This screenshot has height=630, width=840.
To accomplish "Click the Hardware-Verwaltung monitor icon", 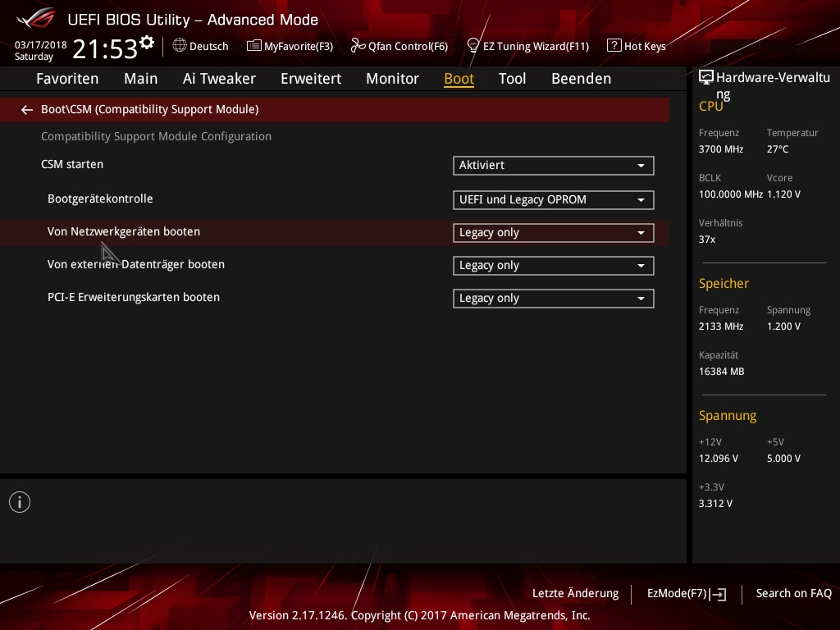I will (706, 78).
